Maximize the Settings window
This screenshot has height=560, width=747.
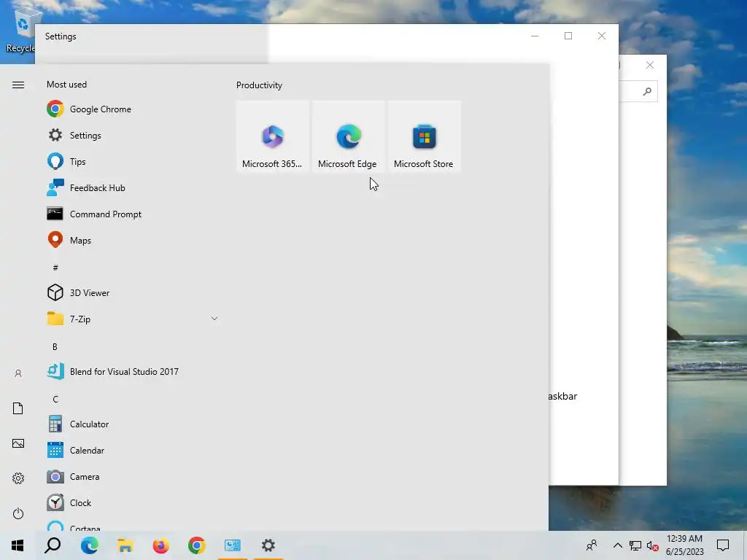pos(568,36)
